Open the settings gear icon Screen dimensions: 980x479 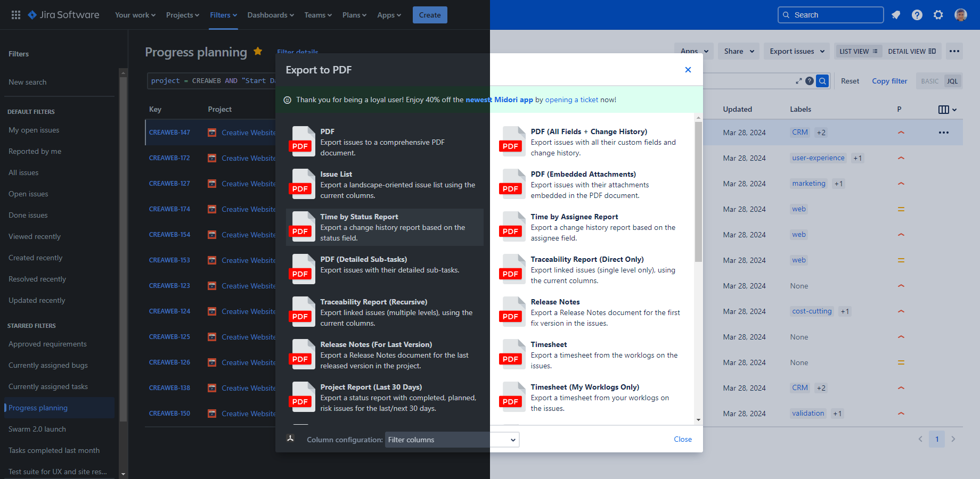[x=938, y=15]
